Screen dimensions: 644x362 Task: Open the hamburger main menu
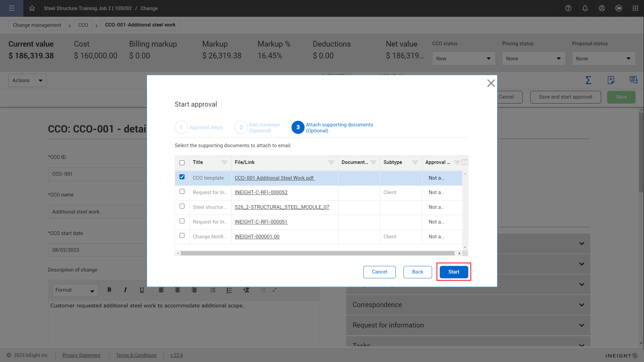pyautogui.click(x=12, y=8)
